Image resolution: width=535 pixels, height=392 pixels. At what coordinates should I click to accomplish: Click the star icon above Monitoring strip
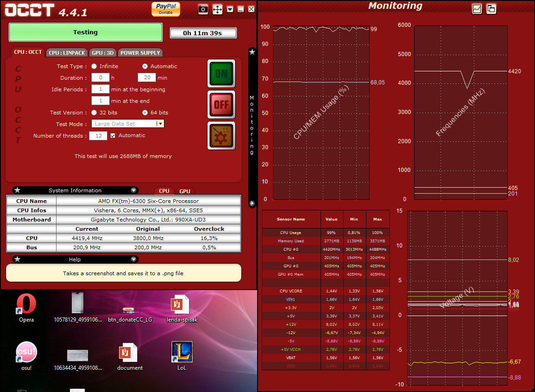[x=252, y=52]
